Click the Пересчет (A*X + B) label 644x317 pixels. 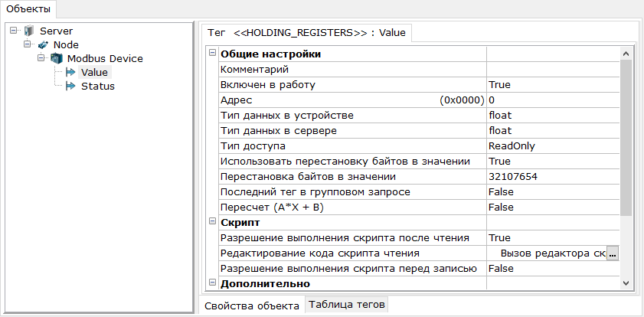coord(273,208)
